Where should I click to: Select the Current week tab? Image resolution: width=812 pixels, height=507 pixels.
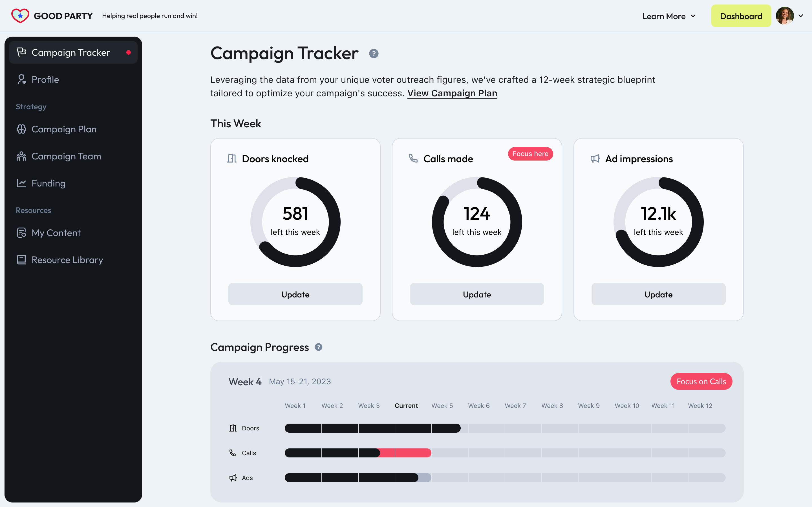[406, 405]
